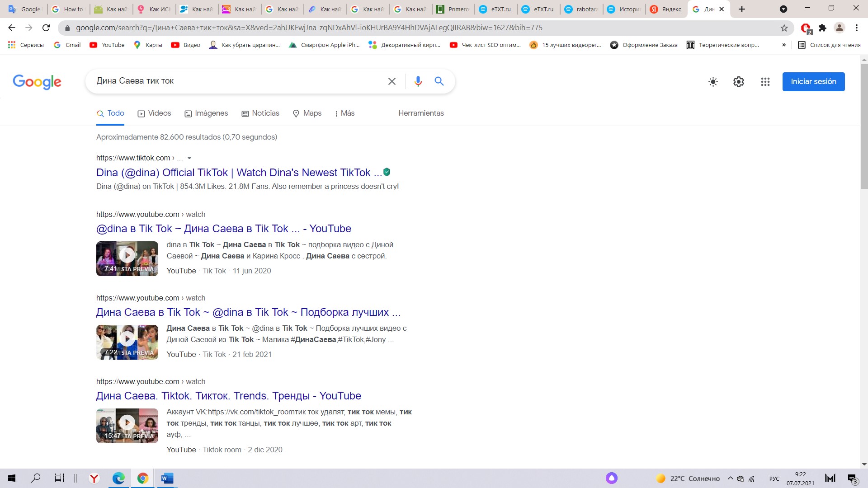Click the clear search input X icon
Screen dimensions: 868x488
coord(392,81)
